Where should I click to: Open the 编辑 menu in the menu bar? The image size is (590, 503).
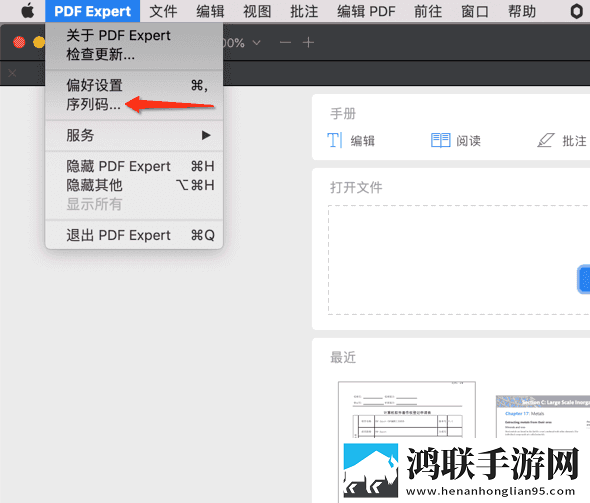point(210,11)
